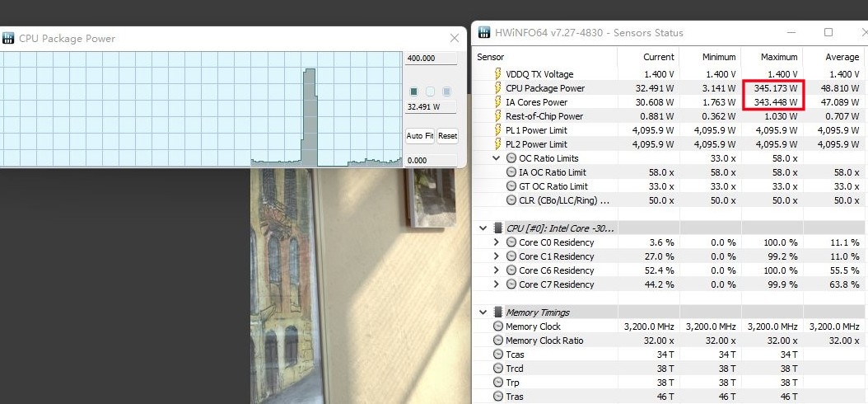Viewport: 868px width, 404px height.
Task: Click the IA Cores Power lightning icon
Action: pos(497,102)
